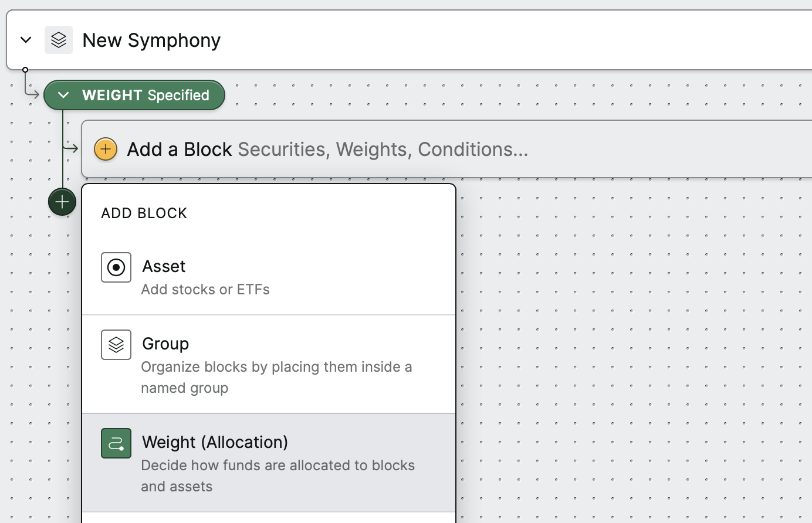Click the Organize blocks description under Group

point(276,377)
